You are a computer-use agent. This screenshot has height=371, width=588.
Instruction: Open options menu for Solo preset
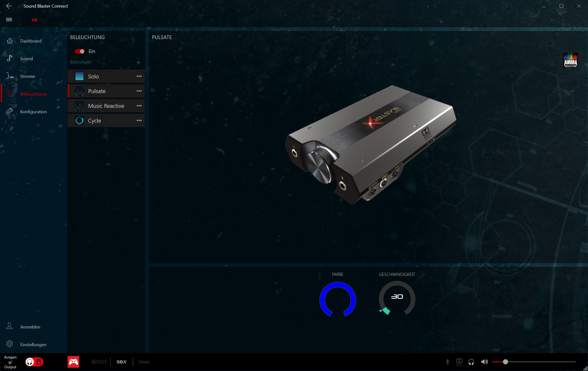139,76
